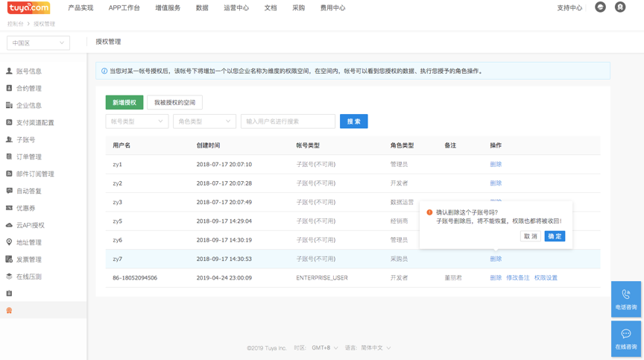Click the blue 搜索 button
Screen dimensions: 644x360
click(x=353, y=121)
